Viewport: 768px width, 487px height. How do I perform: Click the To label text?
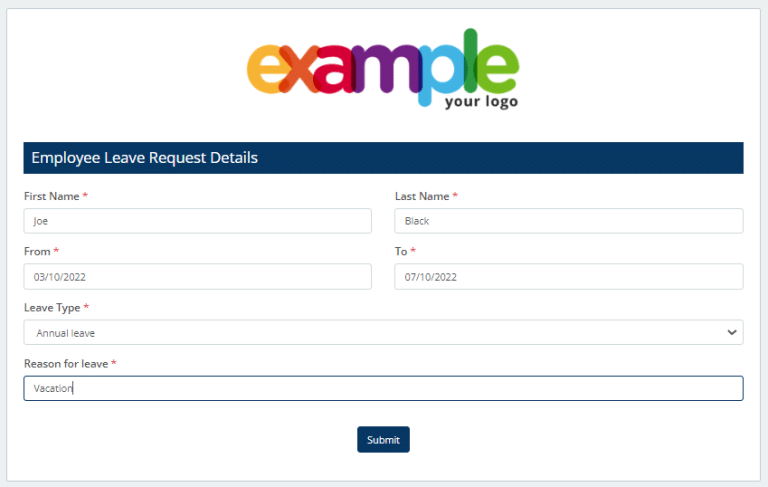(x=401, y=252)
